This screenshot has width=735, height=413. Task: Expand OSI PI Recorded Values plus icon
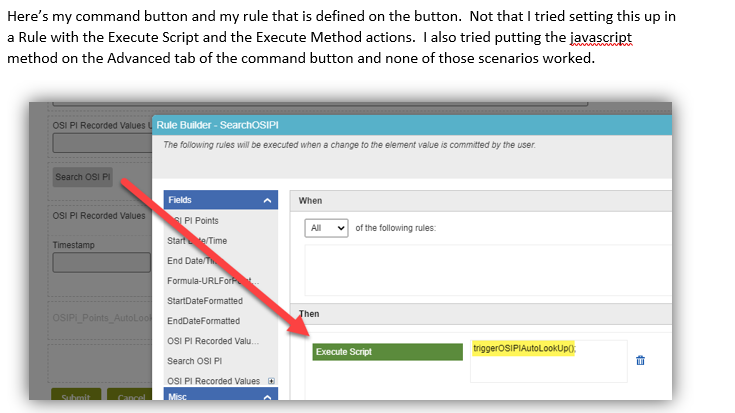point(271,381)
